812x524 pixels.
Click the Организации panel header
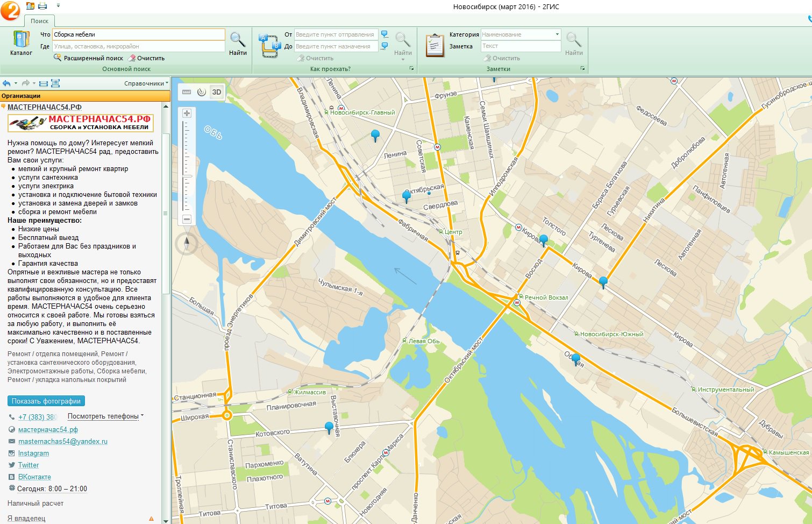point(85,96)
